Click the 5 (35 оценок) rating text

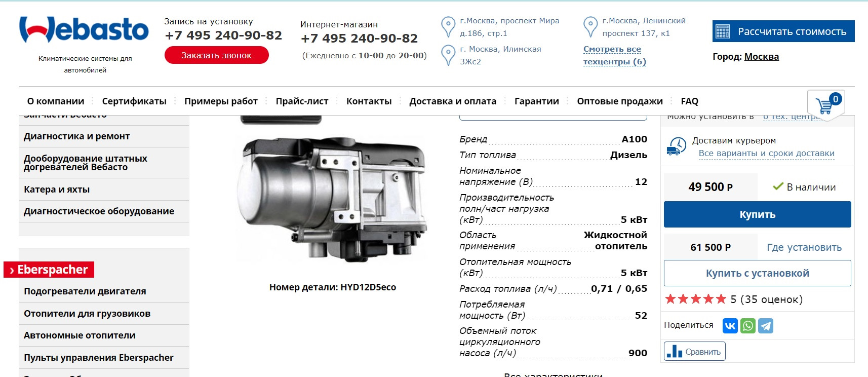pos(766,299)
